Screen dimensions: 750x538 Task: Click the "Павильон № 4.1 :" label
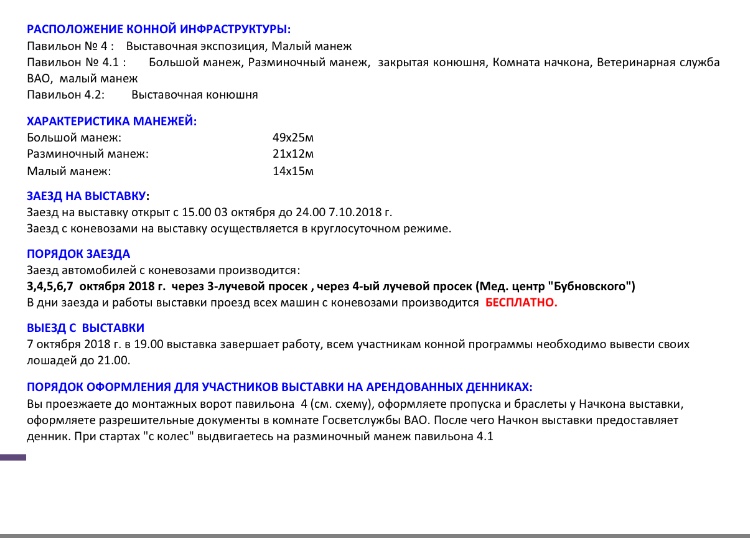76,63
